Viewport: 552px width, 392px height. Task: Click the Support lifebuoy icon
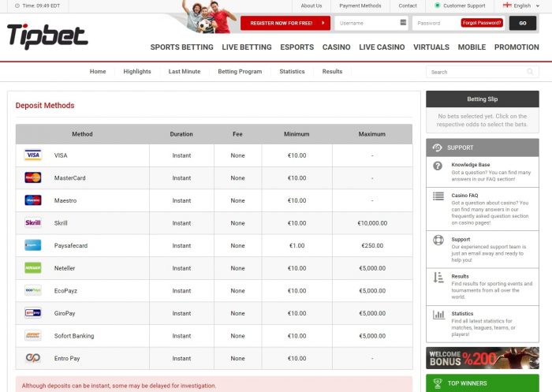click(x=438, y=240)
